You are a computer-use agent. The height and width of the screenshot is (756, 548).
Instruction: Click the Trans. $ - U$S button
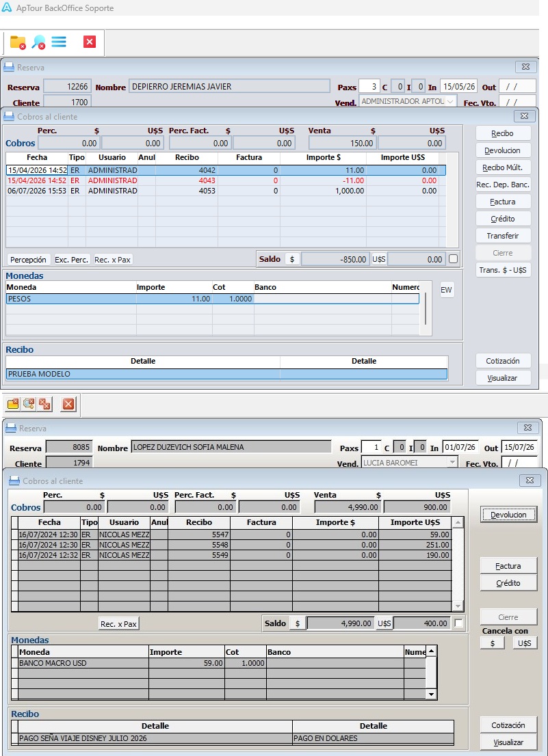click(503, 270)
